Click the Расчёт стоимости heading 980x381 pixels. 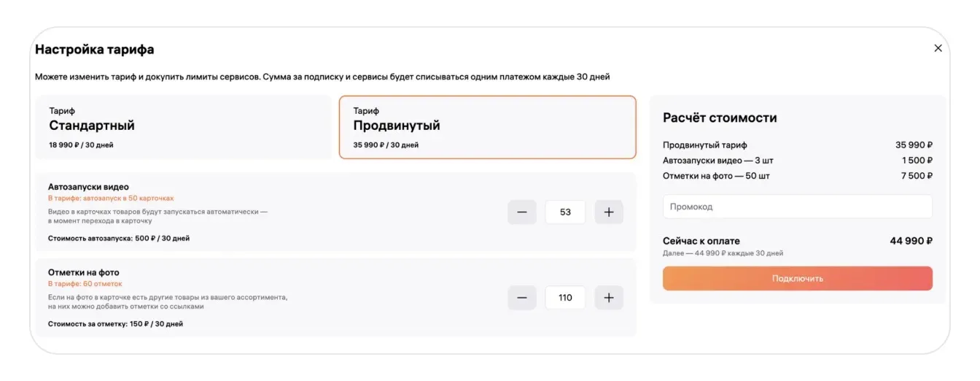point(720,118)
